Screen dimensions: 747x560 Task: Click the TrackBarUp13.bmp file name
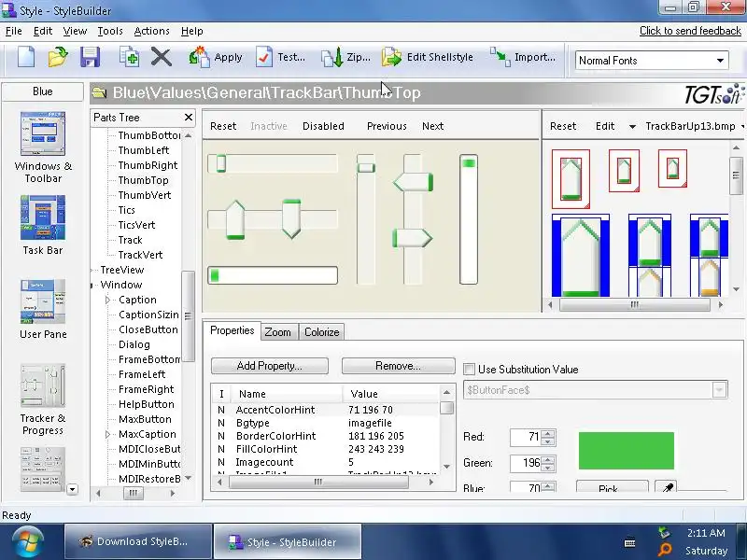pos(690,126)
